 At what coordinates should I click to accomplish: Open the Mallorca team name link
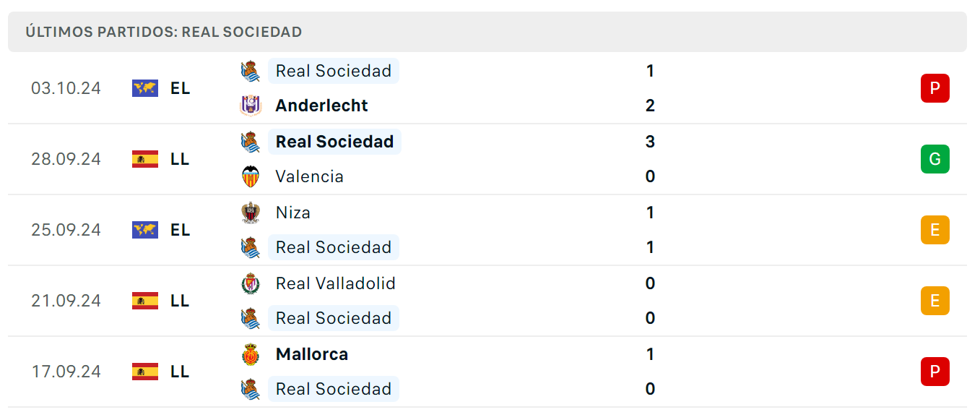click(x=312, y=354)
